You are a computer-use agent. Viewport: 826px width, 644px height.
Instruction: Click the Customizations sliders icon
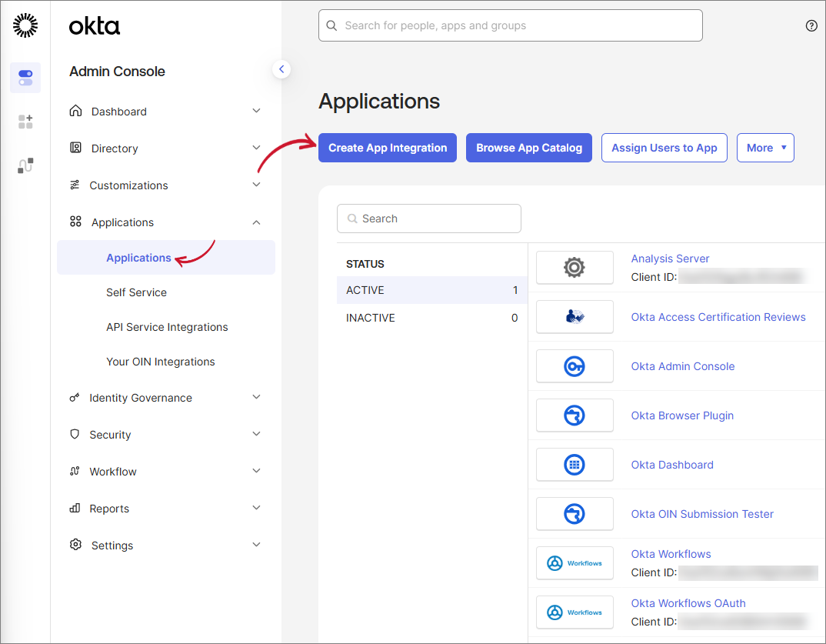[x=75, y=185]
